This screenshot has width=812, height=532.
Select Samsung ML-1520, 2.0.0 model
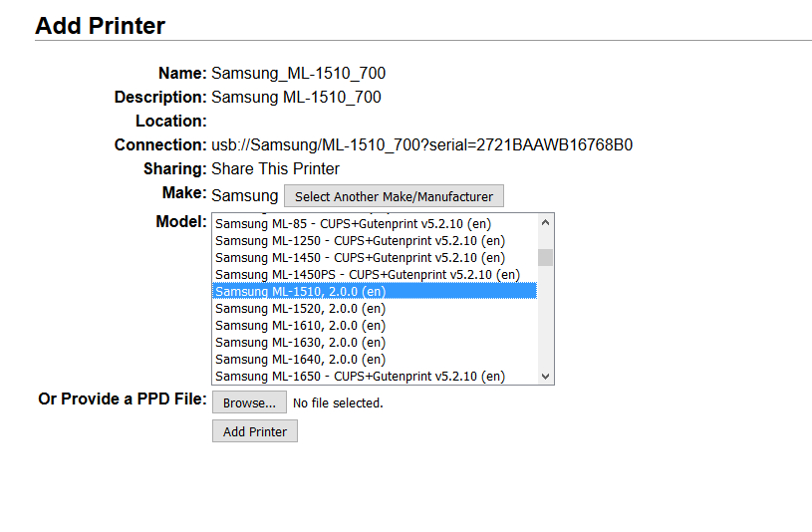pyautogui.click(x=375, y=308)
